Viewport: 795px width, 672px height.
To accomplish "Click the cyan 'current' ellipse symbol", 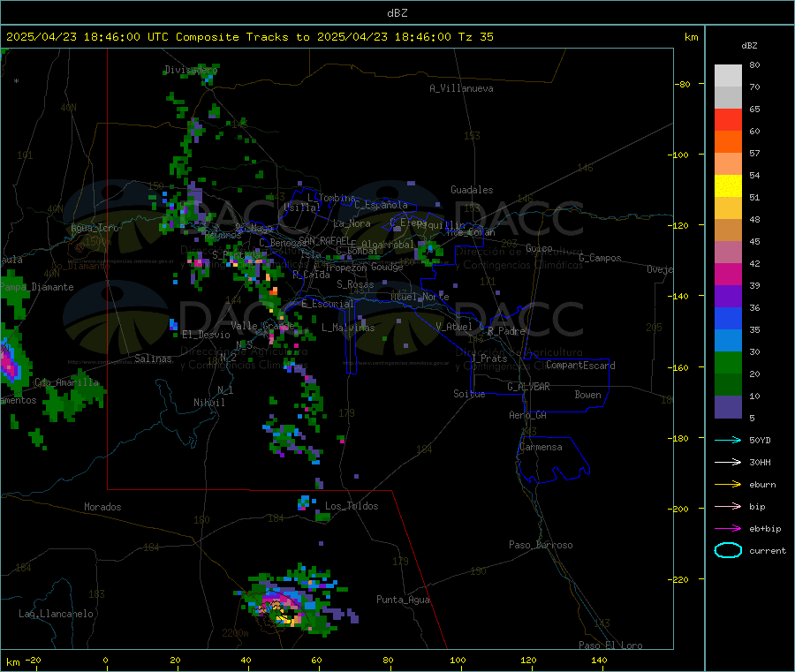I will tap(728, 550).
